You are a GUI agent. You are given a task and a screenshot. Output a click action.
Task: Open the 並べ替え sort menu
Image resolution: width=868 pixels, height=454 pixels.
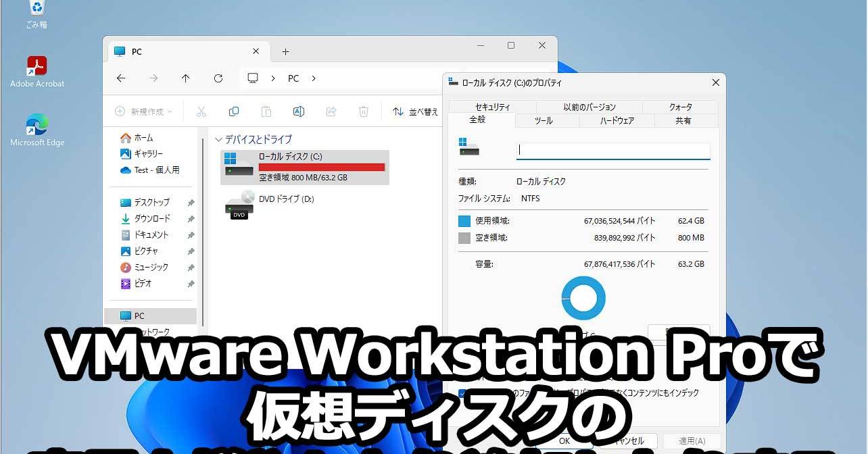[x=416, y=111]
